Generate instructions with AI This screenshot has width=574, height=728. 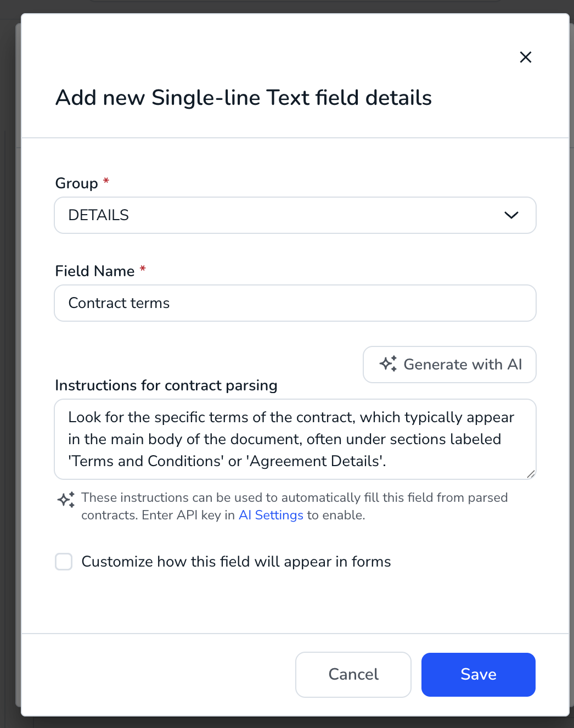point(449,365)
